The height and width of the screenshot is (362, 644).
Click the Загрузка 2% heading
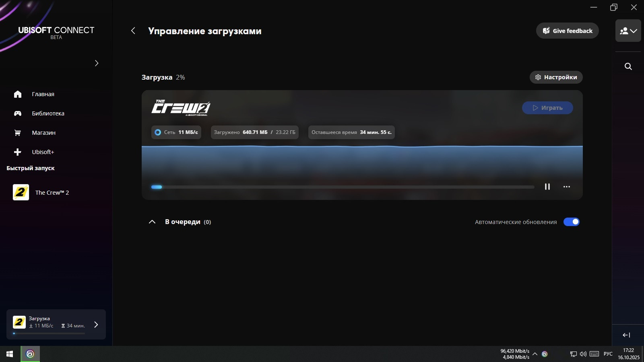163,77
